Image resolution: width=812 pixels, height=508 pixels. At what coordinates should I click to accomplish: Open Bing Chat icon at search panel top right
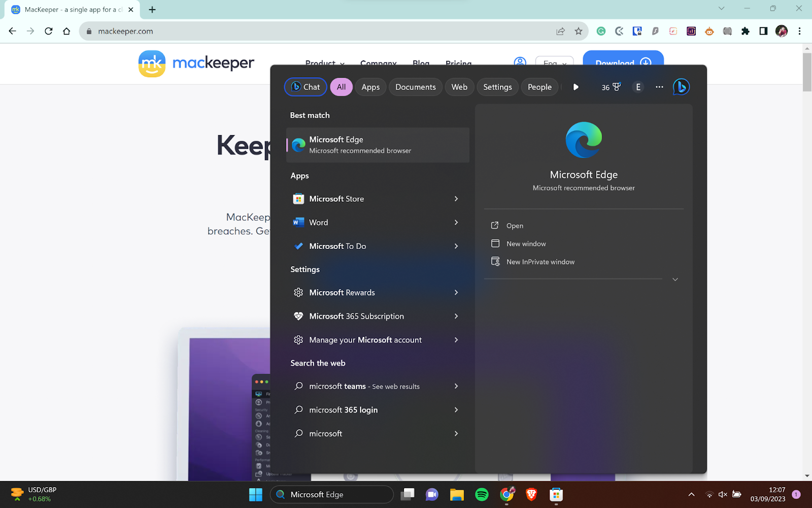(681, 87)
